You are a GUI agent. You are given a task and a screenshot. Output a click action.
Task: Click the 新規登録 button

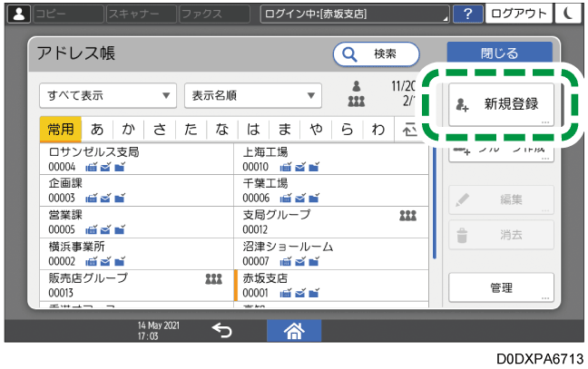501,104
